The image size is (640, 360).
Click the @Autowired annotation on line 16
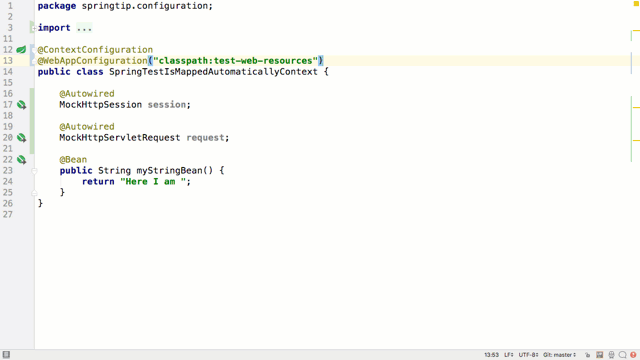(87, 94)
